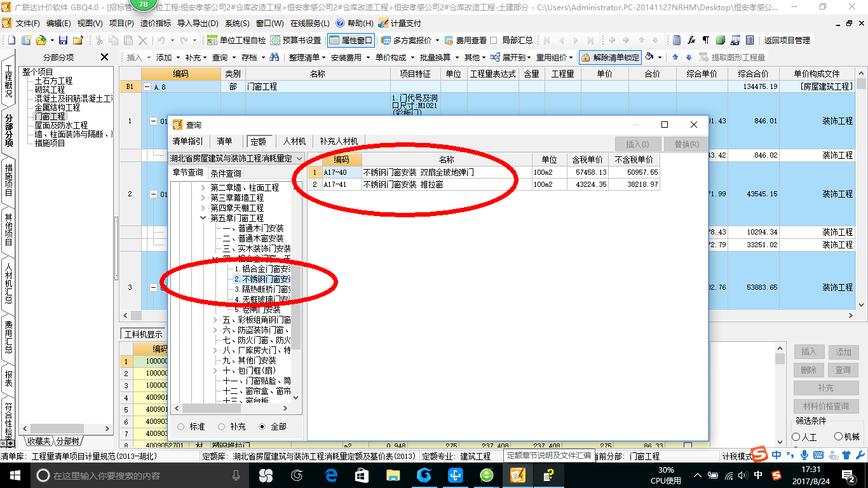Expand 第三章幕墙工程 tree node
Viewport: 868px width, 488px height.
(x=203, y=198)
